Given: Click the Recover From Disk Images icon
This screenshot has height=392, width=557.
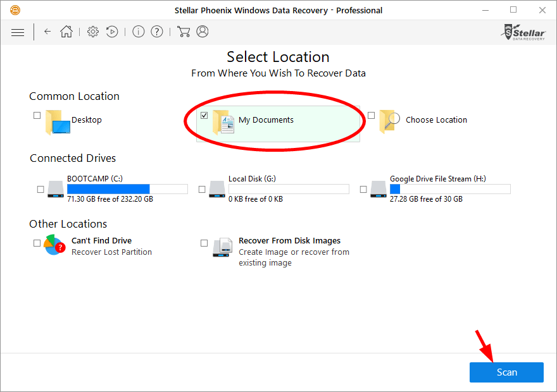Looking at the screenshot, I should tap(222, 247).
